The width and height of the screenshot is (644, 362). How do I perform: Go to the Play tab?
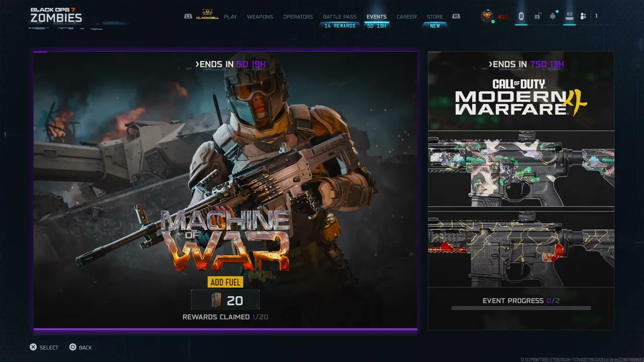230,17
